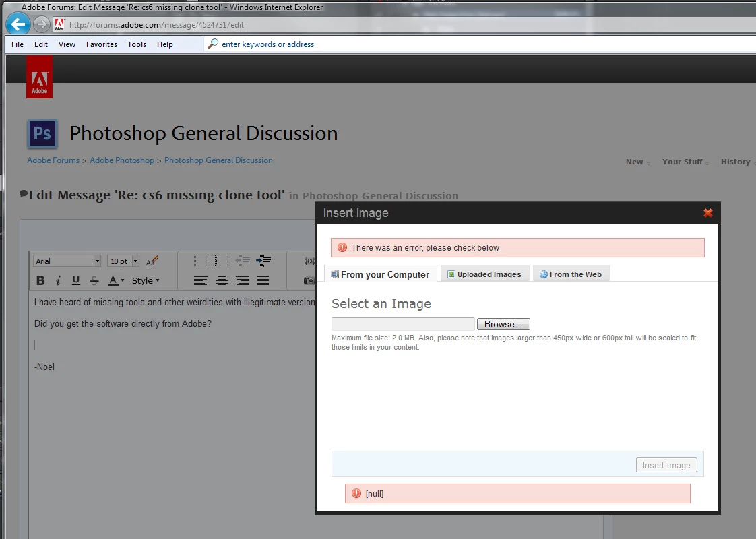Follow the Adobe Photoshop breadcrumb link
This screenshot has width=756, height=539.
coord(122,160)
